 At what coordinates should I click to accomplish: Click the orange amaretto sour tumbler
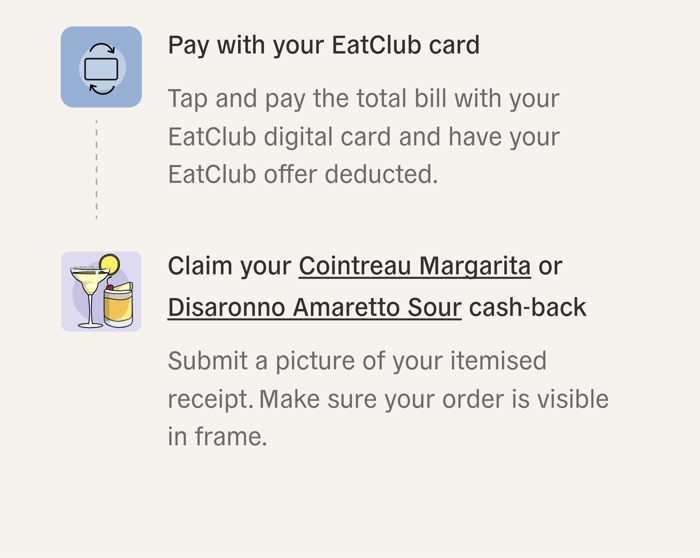[118, 305]
